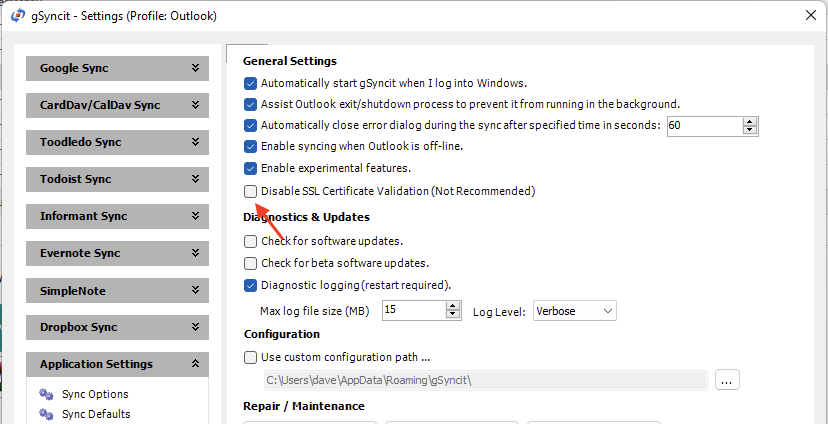The height and width of the screenshot is (424, 828).
Task: Open the Todoist Sync section
Action: pos(117,179)
